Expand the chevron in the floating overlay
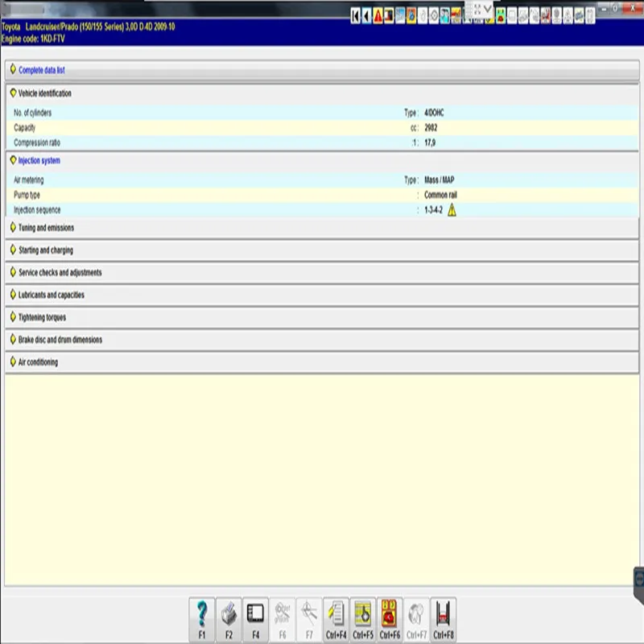 tap(488, 9)
